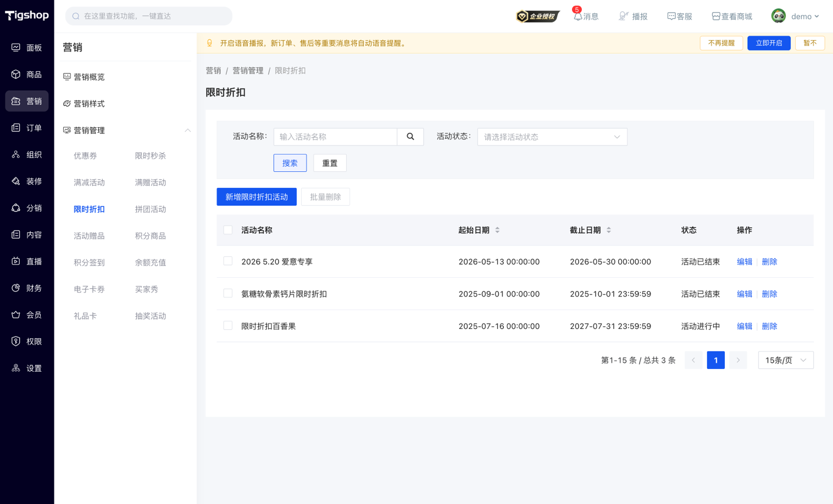The image size is (833, 504).
Task: Click the 查看商城 store icon
Action: pyautogui.click(x=716, y=16)
